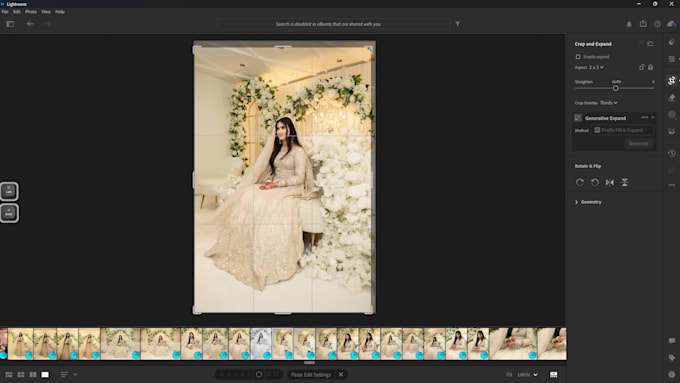This screenshot has height=383, width=680.
Task: Rotate the photo clockwise
Action: [x=580, y=182]
